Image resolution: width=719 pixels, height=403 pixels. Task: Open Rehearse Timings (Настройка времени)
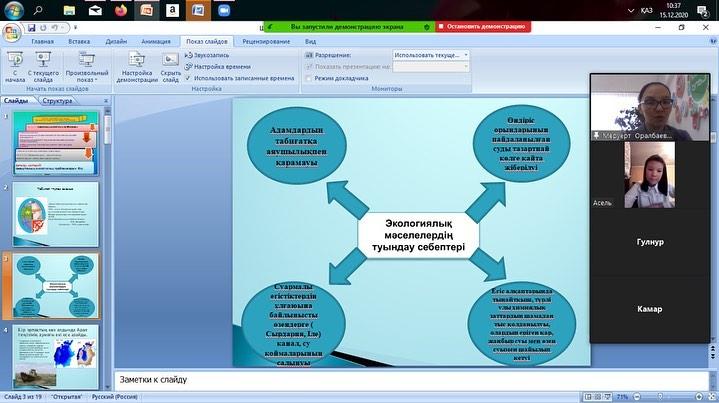point(219,66)
